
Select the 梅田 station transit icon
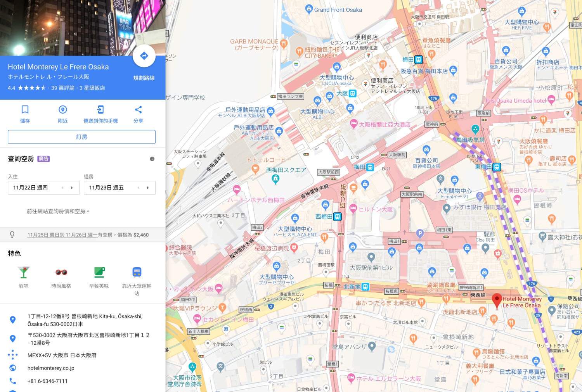click(418, 60)
